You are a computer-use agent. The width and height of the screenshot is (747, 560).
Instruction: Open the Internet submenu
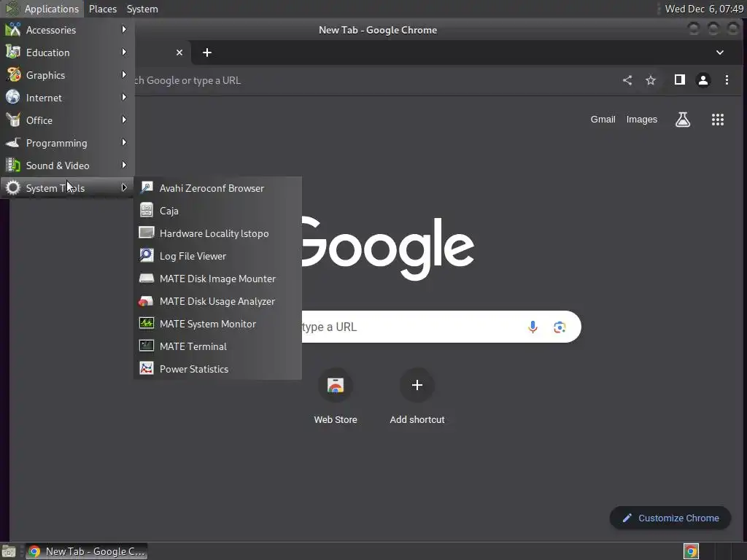(x=67, y=98)
